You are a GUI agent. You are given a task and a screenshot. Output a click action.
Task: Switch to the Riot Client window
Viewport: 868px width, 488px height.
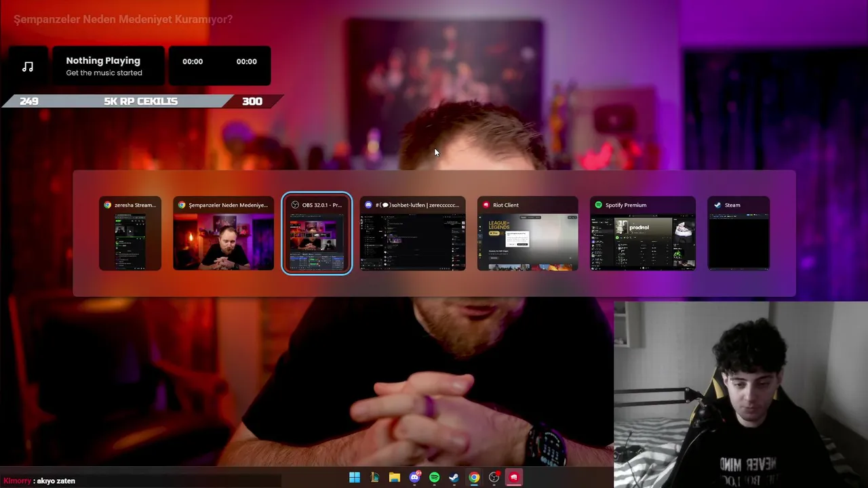click(x=528, y=234)
